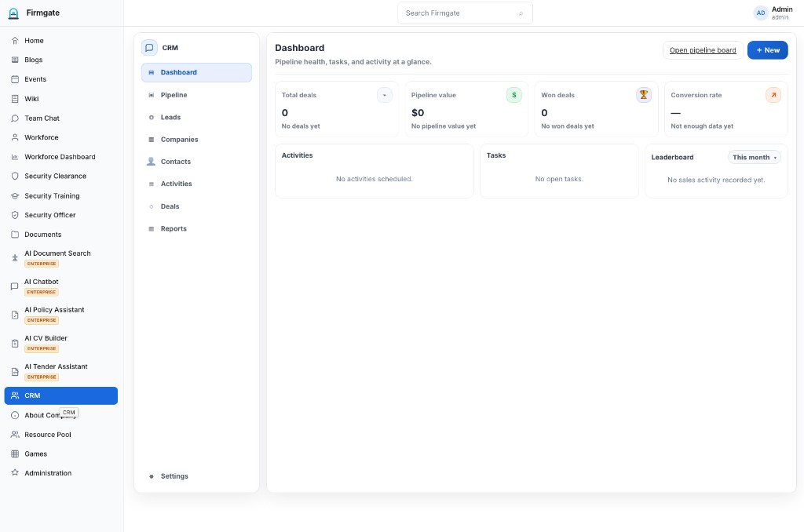Click the Pipeline value dollar icon
This screenshot has width=804, height=532.
[514, 95]
